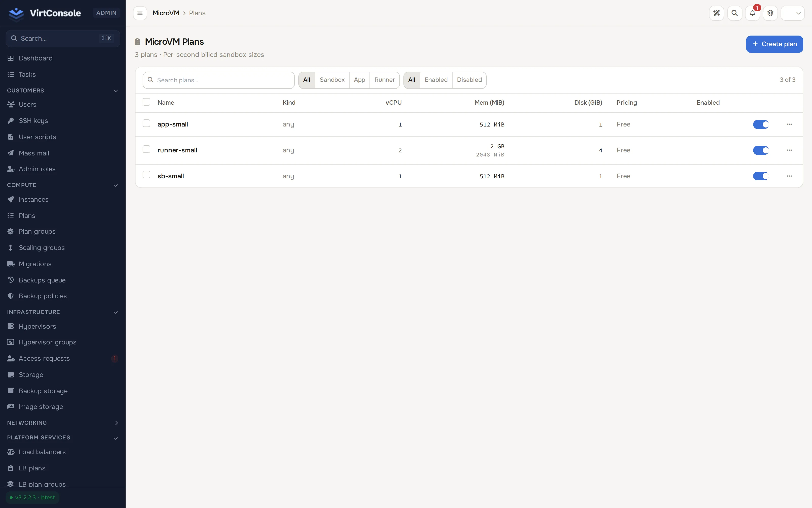This screenshot has width=812, height=508.
Task: Open row actions menu for app-small
Action: click(x=789, y=124)
